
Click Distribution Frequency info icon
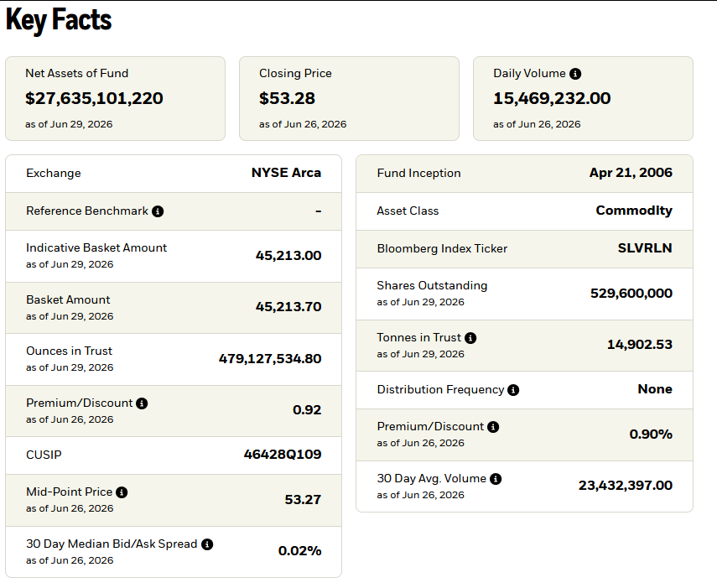[x=513, y=390]
